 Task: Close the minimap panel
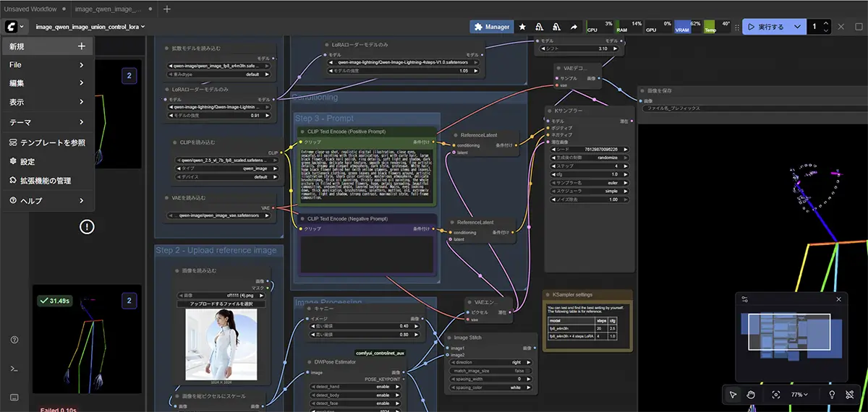pyautogui.click(x=838, y=299)
